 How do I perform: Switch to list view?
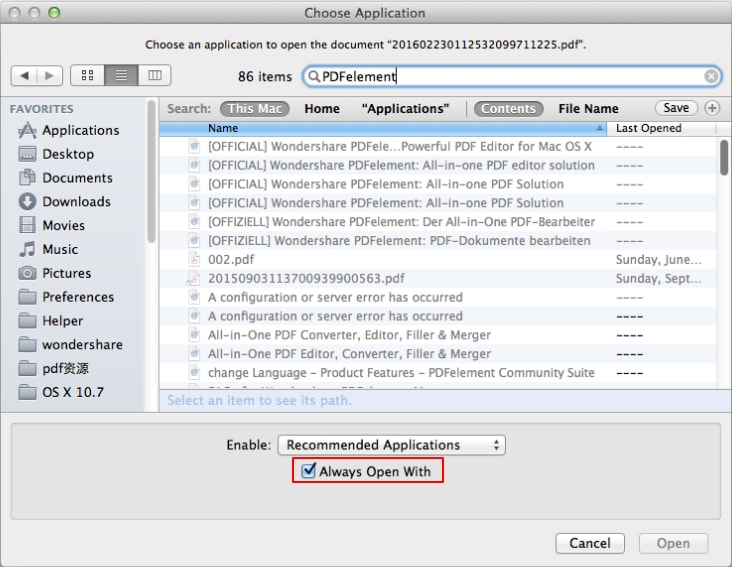pyautogui.click(x=121, y=75)
